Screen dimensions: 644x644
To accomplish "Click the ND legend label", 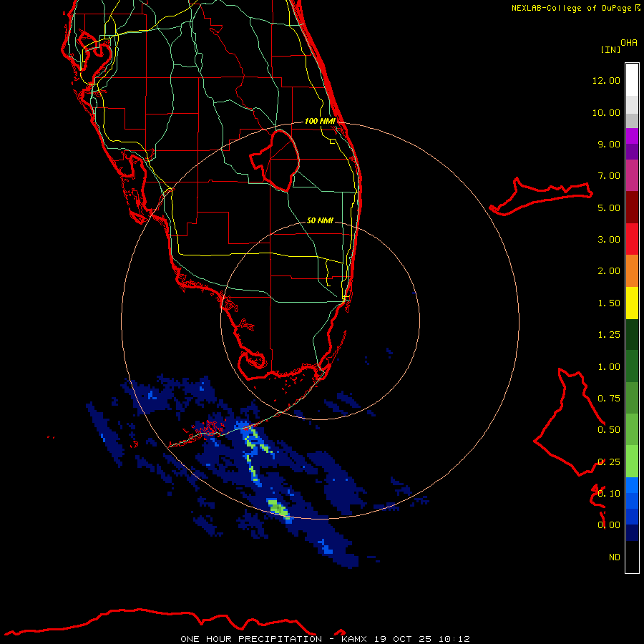I will tap(615, 557).
